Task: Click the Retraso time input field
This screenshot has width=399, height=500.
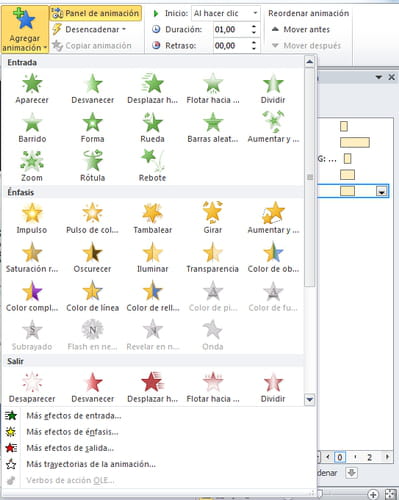Action: 231,45
